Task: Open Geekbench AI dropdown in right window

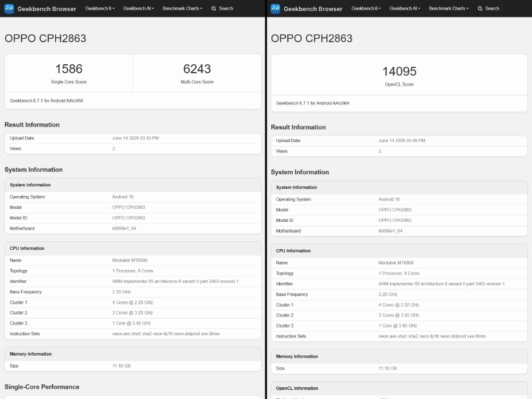Action: click(405, 8)
